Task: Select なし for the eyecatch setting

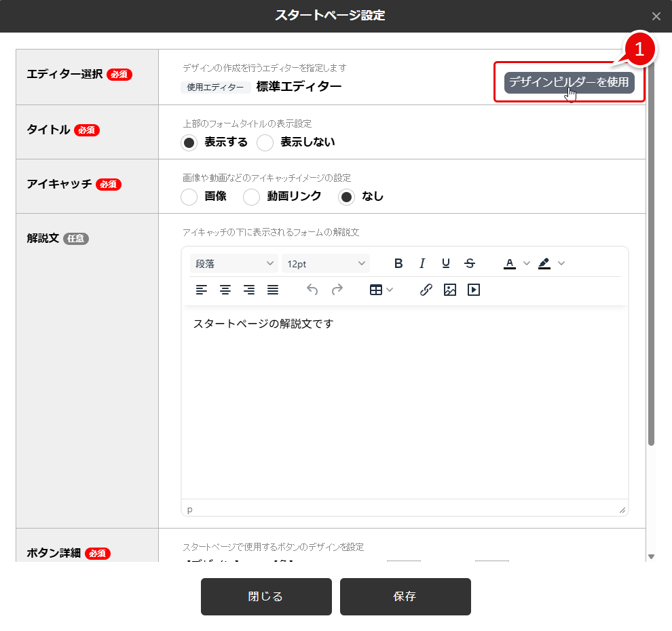Action: (x=346, y=197)
